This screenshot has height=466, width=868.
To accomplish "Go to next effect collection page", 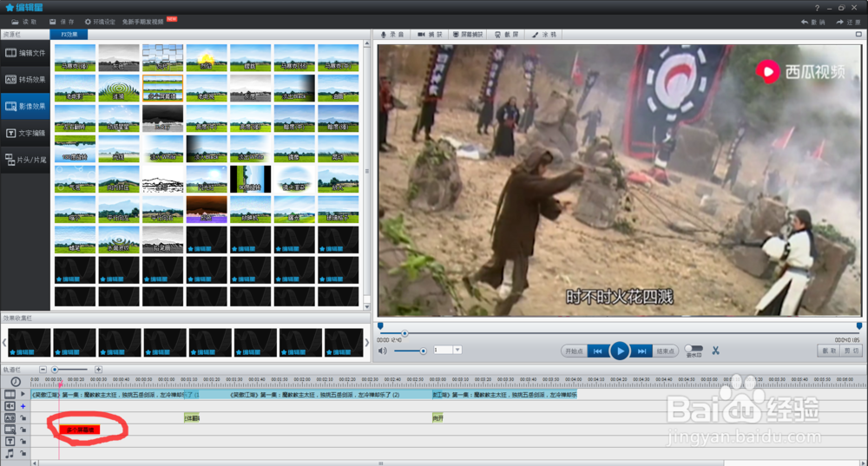I will point(366,343).
